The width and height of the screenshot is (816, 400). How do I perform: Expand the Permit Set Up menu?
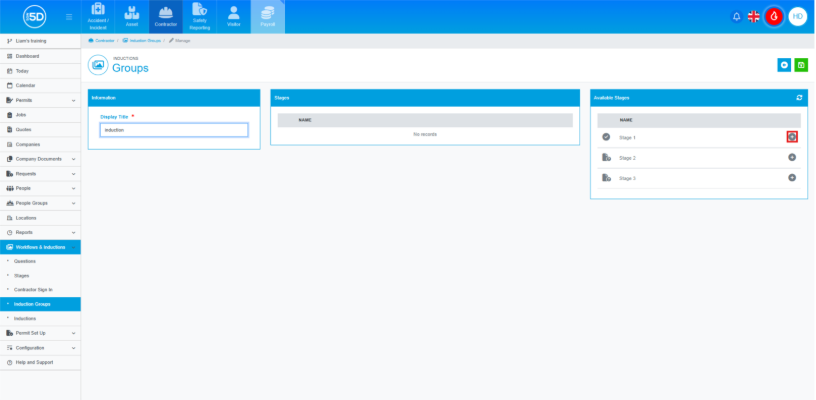[x=40, y=333]
